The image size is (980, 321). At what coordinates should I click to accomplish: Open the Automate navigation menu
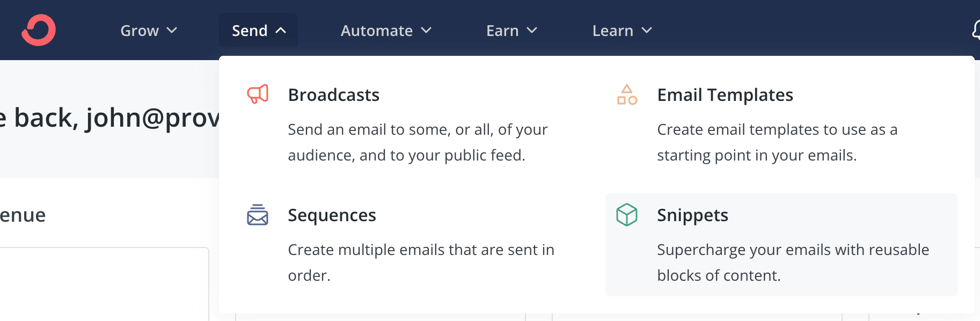pyautogui.click(x=386, y=31)
